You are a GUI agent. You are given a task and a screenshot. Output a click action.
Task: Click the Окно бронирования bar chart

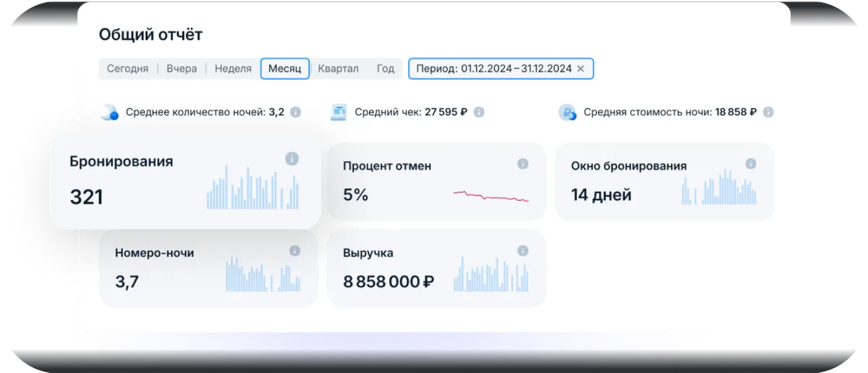coord(719,187)
